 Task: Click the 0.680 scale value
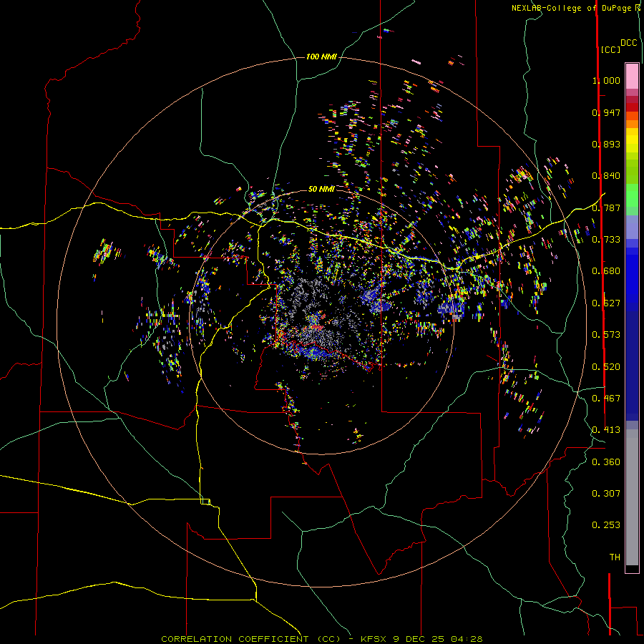[x=606, y=271]
